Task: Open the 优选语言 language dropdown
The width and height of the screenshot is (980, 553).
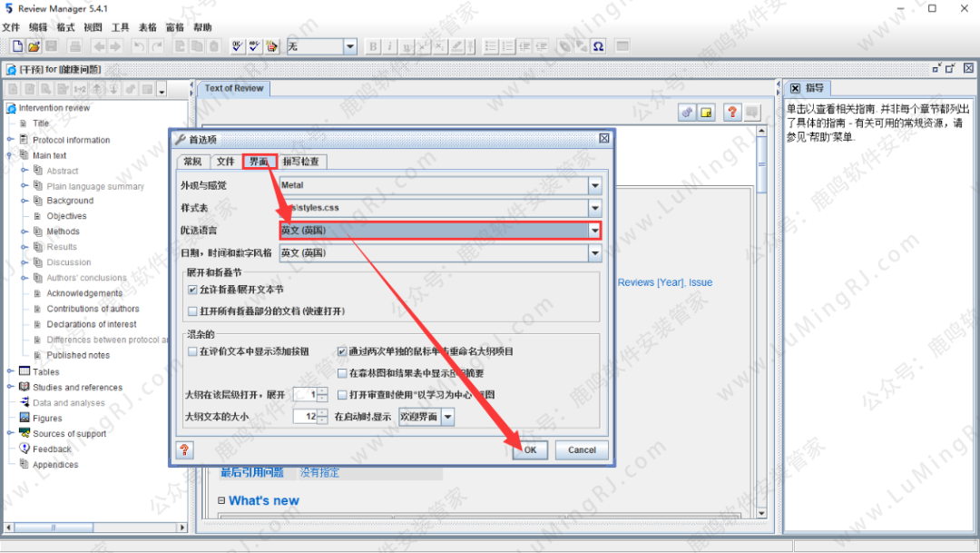Action: pos(595,231)
